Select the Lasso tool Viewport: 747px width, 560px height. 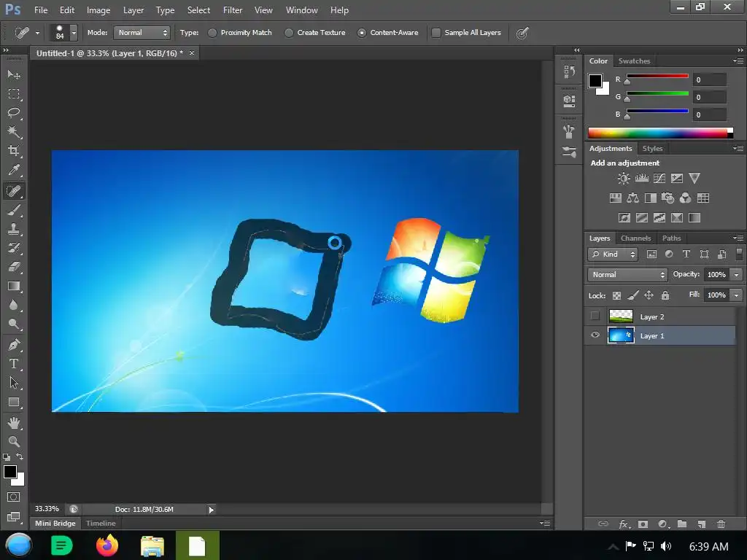[14, 113]
